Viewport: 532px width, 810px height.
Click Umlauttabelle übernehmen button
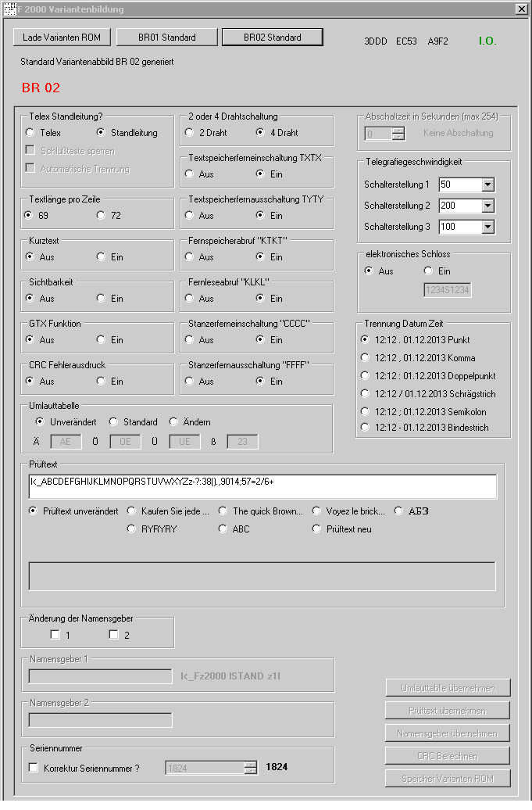(448, 688)
